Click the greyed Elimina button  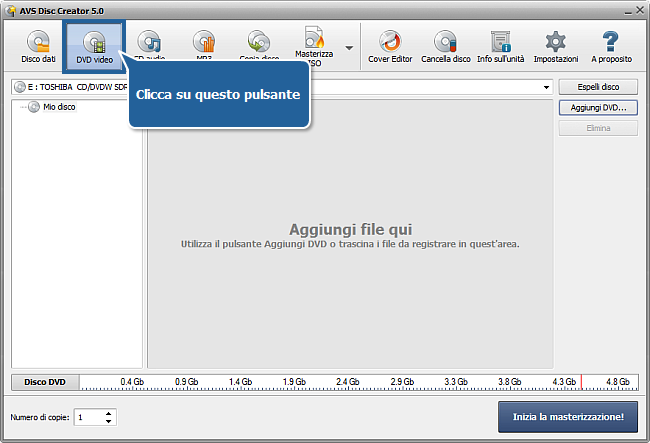pyautogui.click(x=598, y=128)
